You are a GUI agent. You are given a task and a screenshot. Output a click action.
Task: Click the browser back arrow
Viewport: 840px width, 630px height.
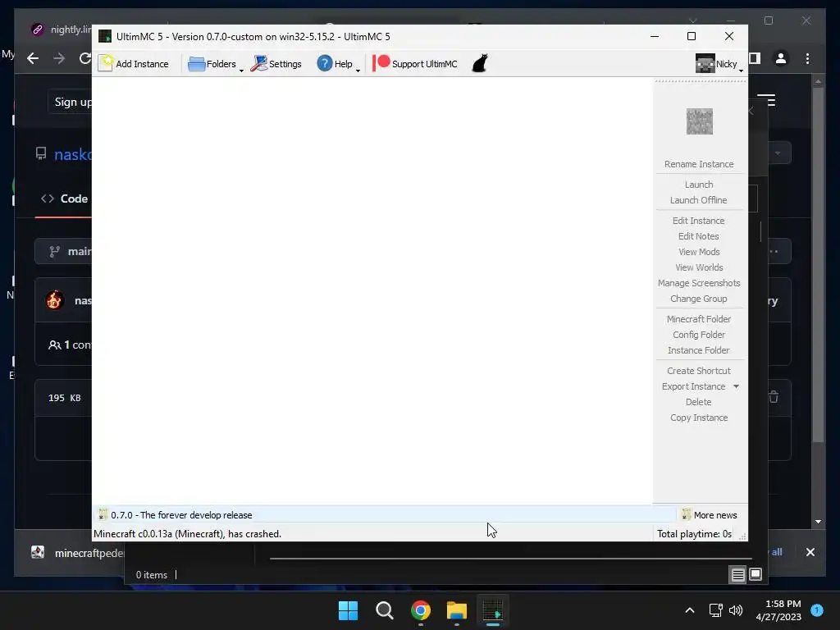pos(33,58)
